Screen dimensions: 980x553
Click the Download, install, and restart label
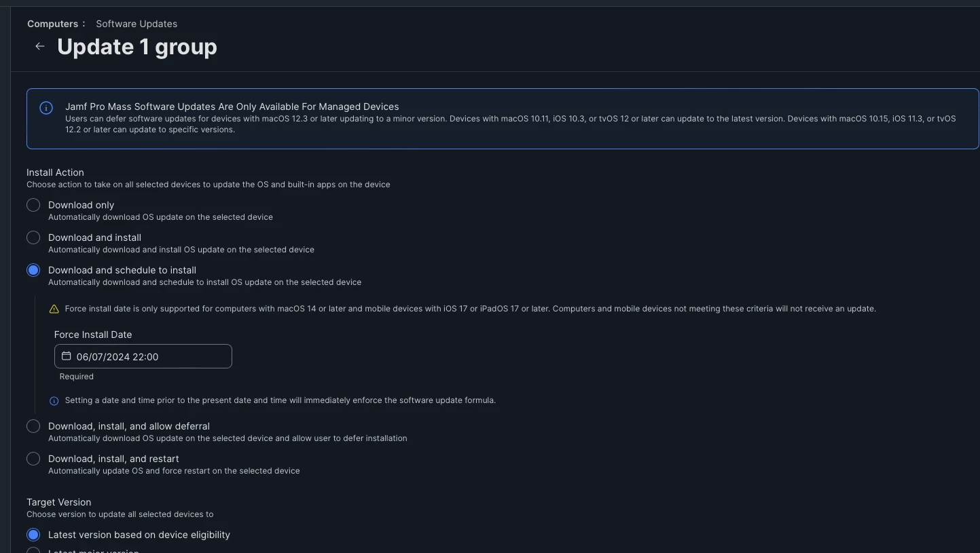[x=113, y=459]
